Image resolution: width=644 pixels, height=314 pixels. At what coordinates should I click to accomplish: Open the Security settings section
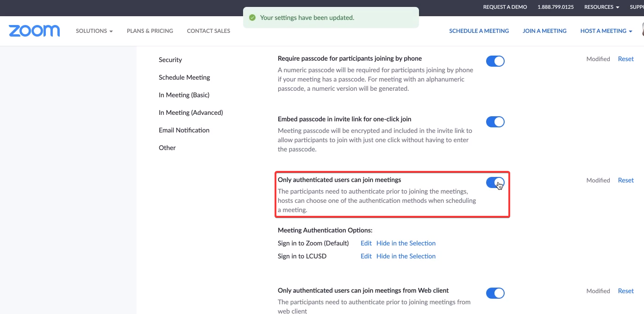click(x=170, y=60)
